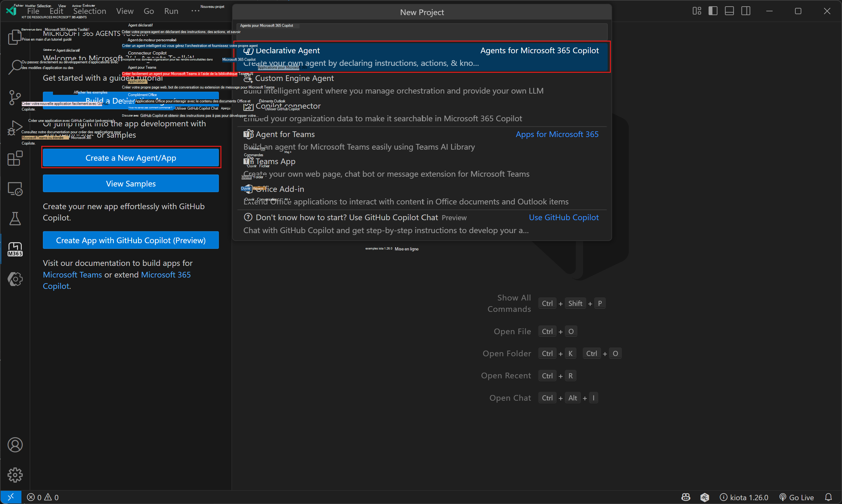Open the File menu
The height and width of the screenshot is (504, 842).
33,10
